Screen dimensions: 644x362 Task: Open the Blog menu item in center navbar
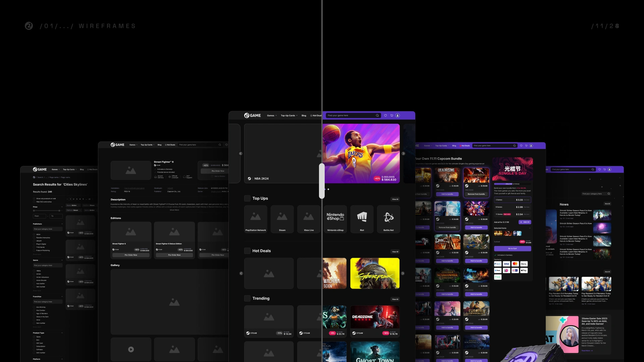coord(304,116)
